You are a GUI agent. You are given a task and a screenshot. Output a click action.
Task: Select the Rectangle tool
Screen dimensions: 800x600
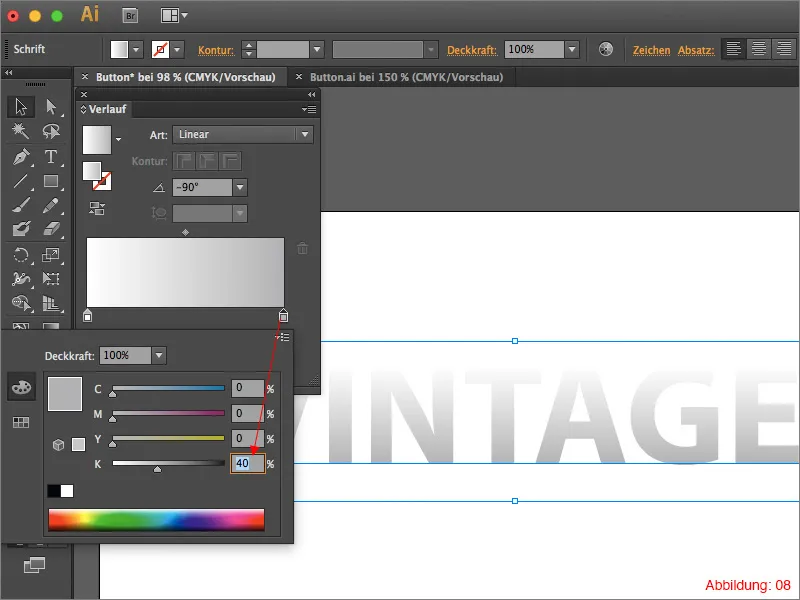[x=51, y=181]
